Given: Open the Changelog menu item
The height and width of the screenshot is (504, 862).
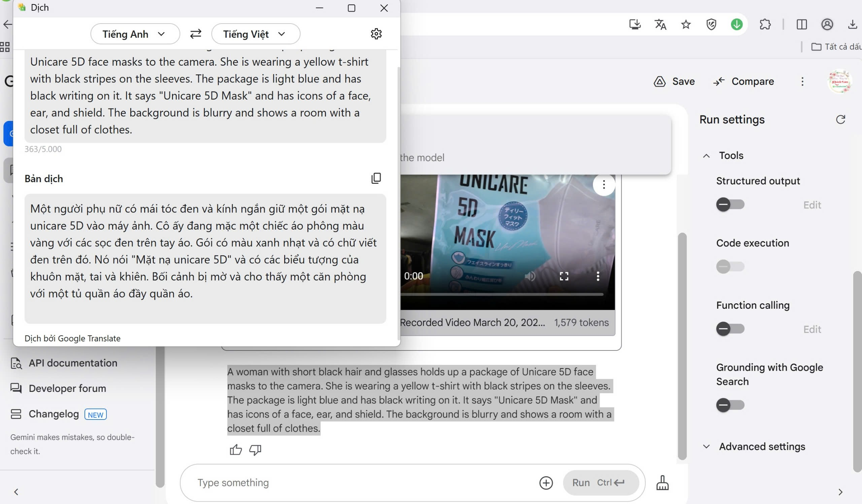Looking at the screenshot, I should (54, 414).
